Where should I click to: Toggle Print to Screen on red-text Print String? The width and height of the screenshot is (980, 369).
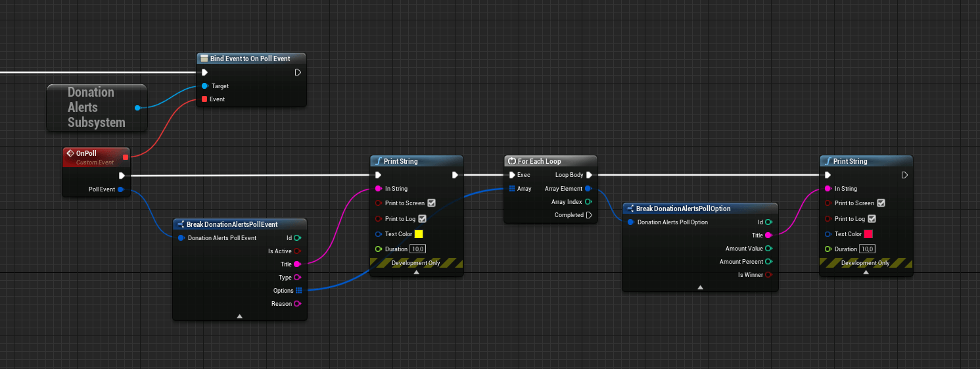click(x=881, y=203)
